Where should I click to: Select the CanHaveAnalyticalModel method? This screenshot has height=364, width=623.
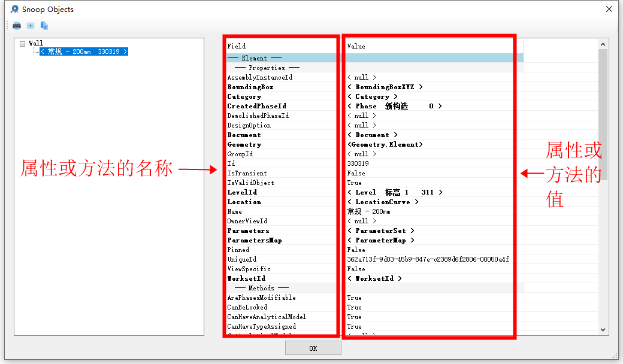[267, 317]
